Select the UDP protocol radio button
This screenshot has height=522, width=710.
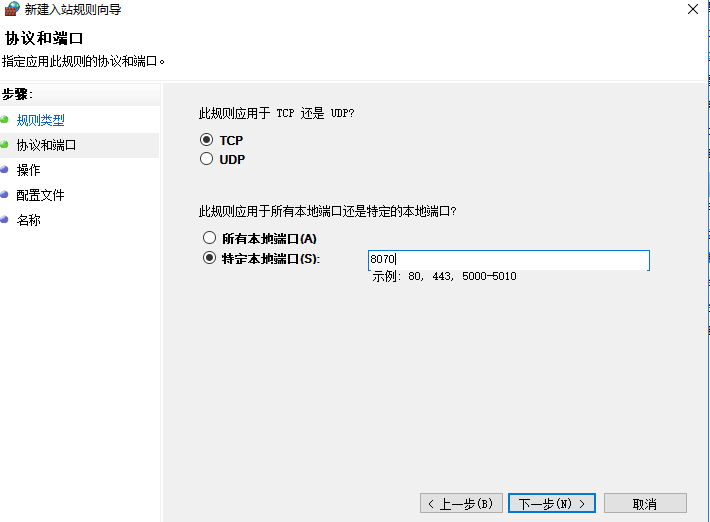tap(206, 159)
